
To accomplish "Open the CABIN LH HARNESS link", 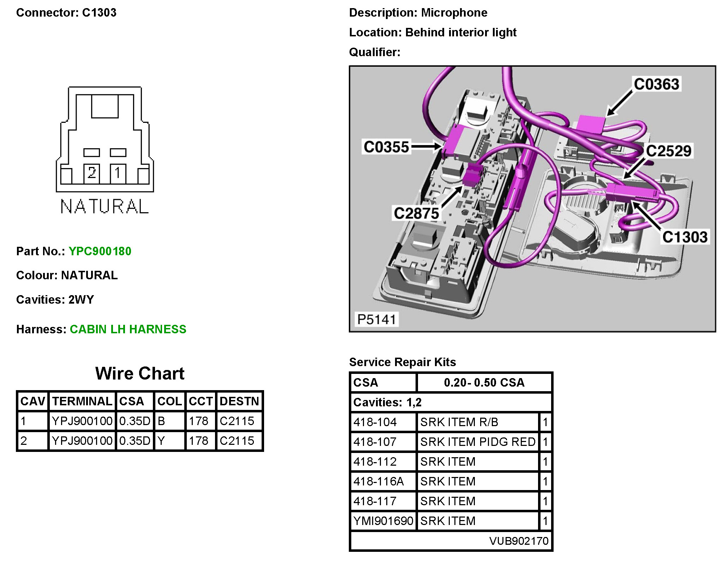I will pyautogui.click(x=128, y=329).
